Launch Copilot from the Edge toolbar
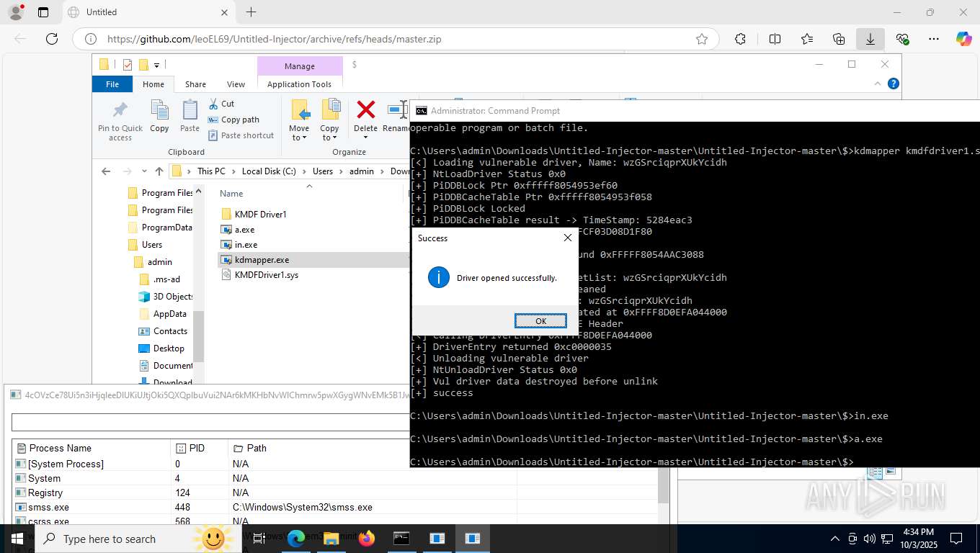Viewport: 980px width, 553px height. [963, 39]
